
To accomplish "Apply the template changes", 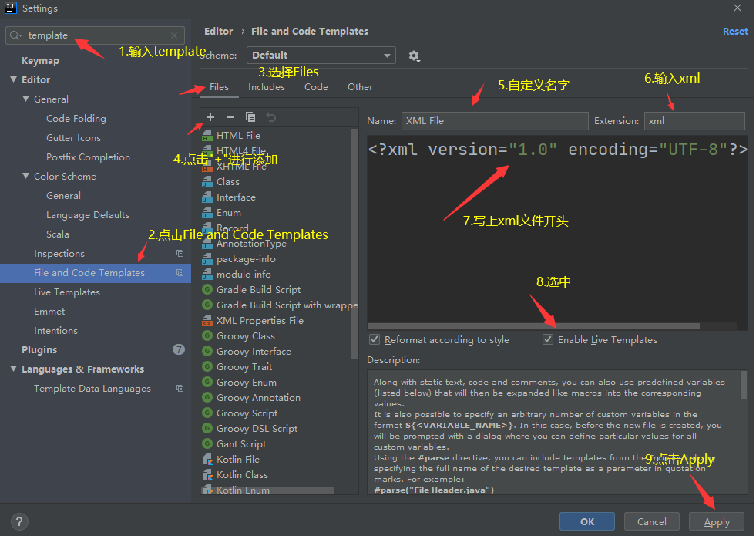I will (716, 521).
